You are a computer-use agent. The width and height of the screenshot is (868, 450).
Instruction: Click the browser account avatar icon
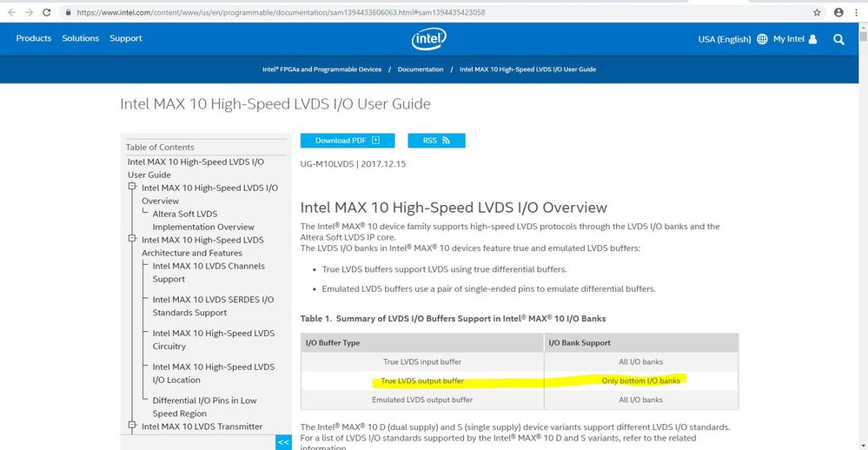838,12
